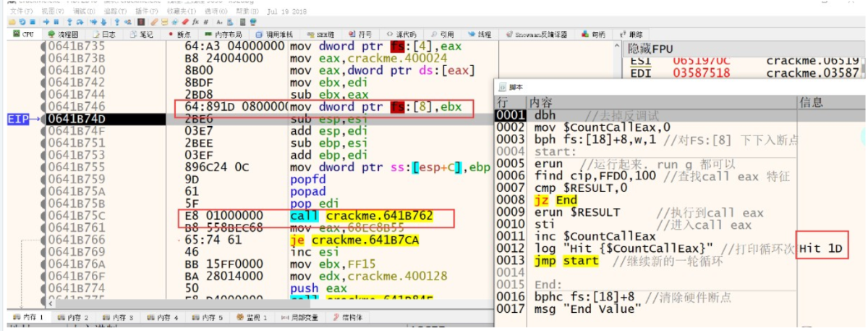Open the 插件(P) menu
Viewport: 868px width, 331px height.
[146, 11]
